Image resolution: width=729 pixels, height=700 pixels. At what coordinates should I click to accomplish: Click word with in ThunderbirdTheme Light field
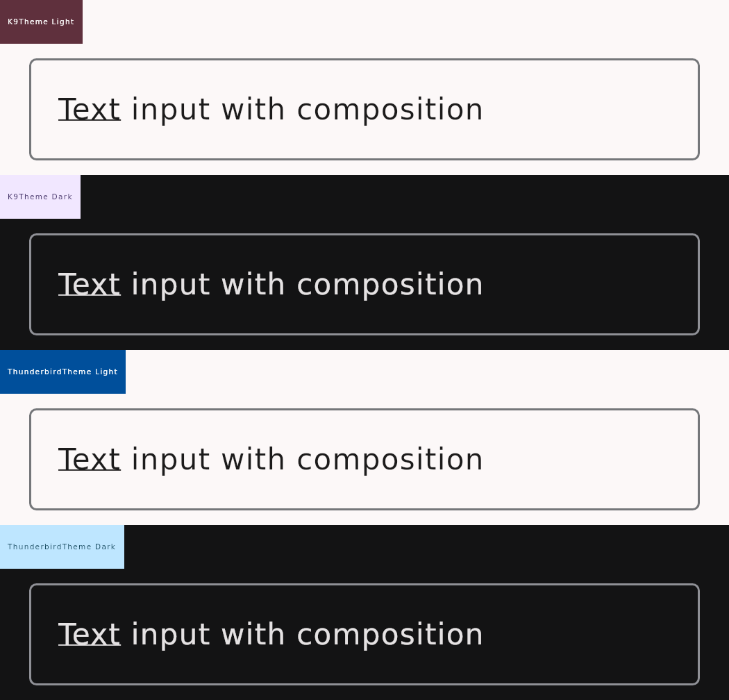[253, 458]
